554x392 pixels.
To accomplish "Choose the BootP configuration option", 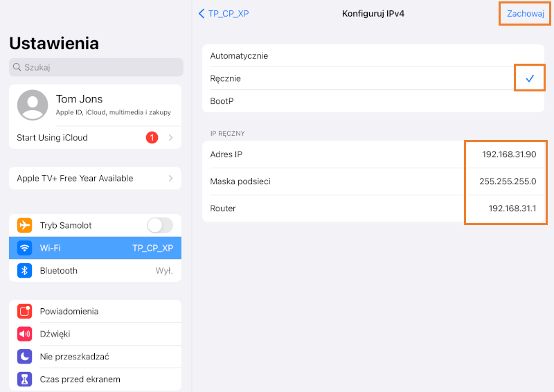I will coord(222,101).
